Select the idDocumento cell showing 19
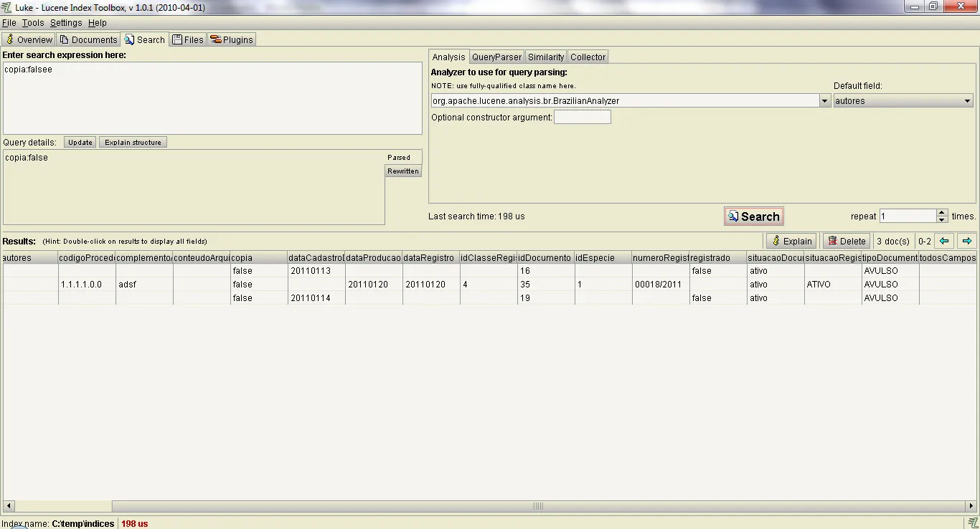This screenshot has width=980, height=529. point(546,298)
